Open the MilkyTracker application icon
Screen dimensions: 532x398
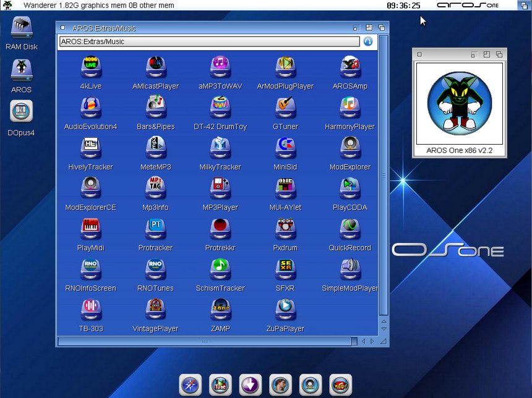[x=220, y=148]
